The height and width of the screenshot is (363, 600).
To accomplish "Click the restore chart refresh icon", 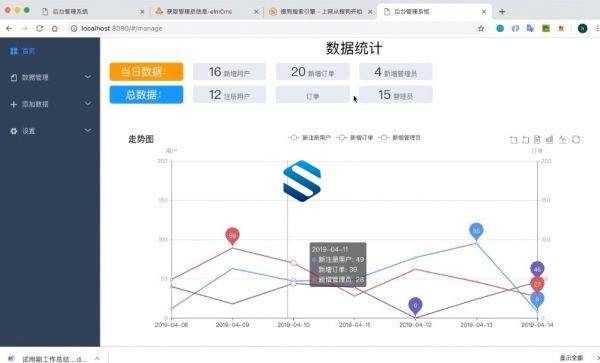I will (576, 140).
